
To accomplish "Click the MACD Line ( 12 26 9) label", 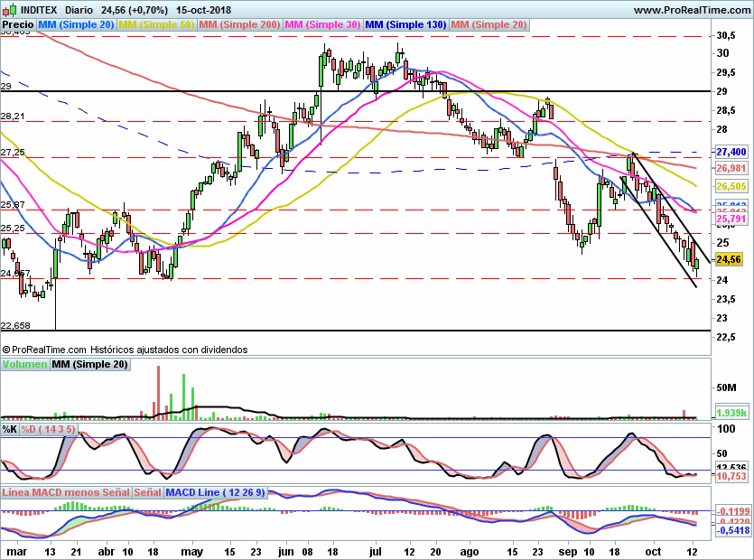I will (x=215, y=492).
